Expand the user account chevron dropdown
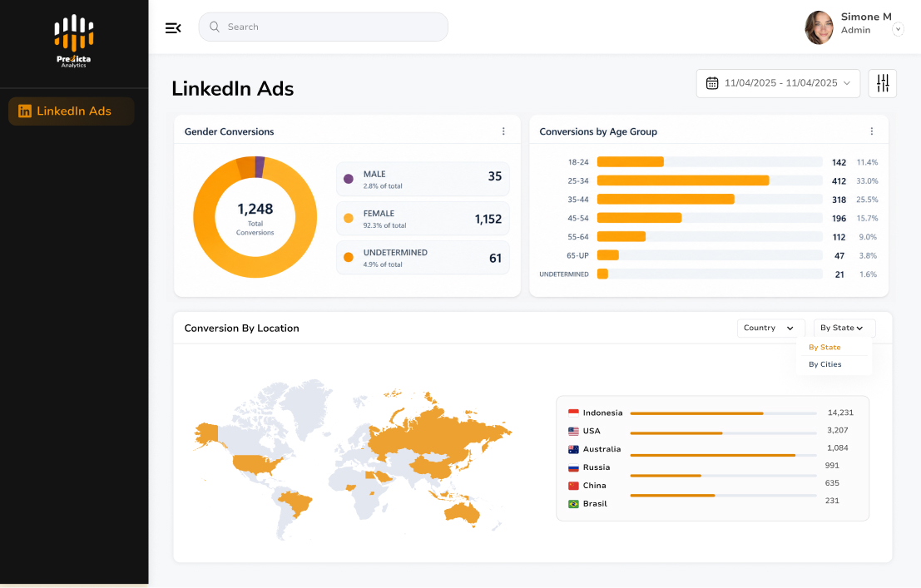921x588 pixels. click(898, 29)
